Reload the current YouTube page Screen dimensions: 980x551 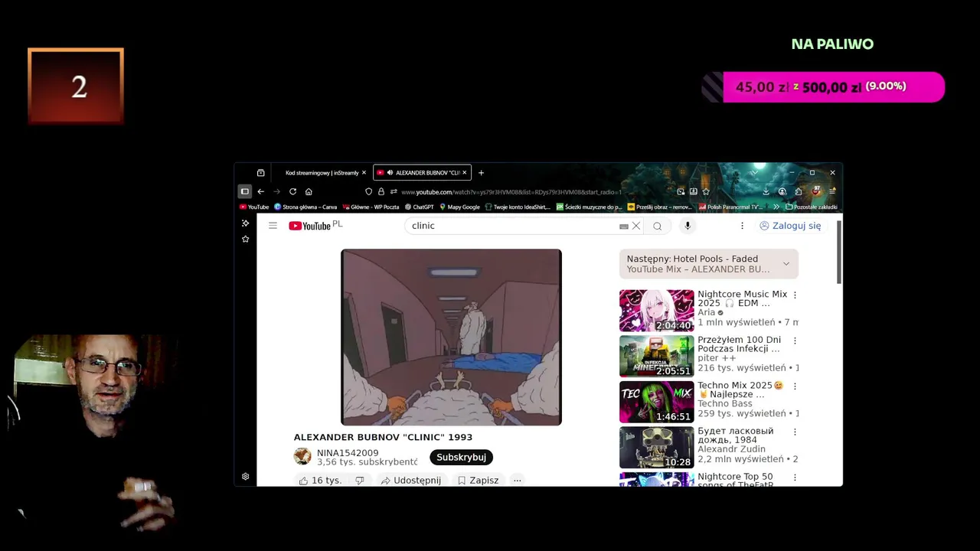click(x=292, y=191)
